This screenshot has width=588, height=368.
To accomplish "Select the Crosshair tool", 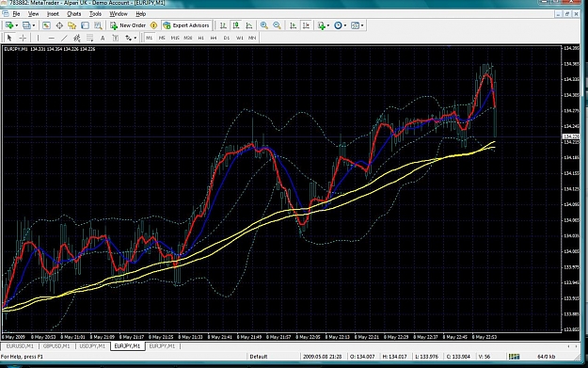I will [23, 38].
